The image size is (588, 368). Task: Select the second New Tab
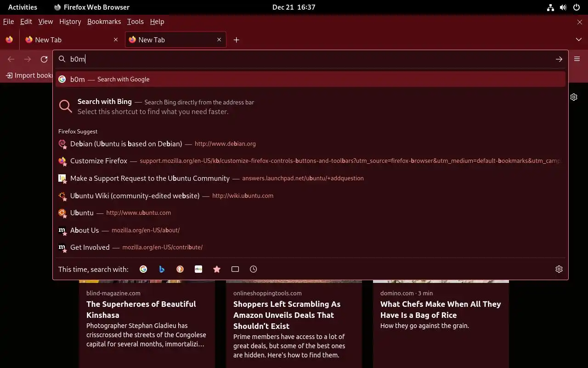click(x=175, y=40)
